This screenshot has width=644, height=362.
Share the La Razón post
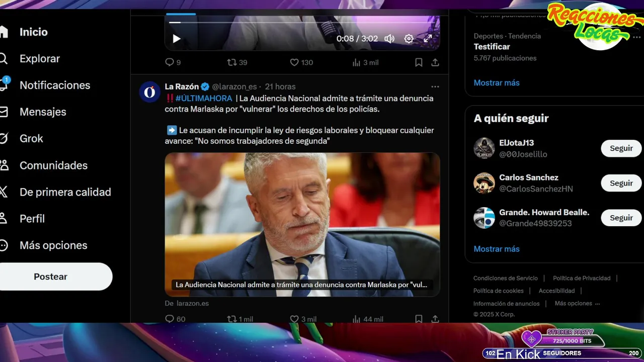pos(435,319)
